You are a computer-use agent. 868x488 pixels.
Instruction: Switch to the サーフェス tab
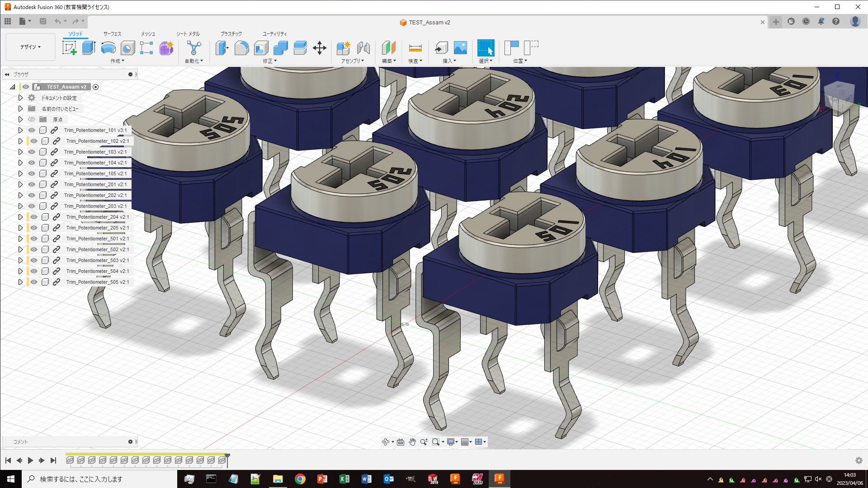point(112,34)
